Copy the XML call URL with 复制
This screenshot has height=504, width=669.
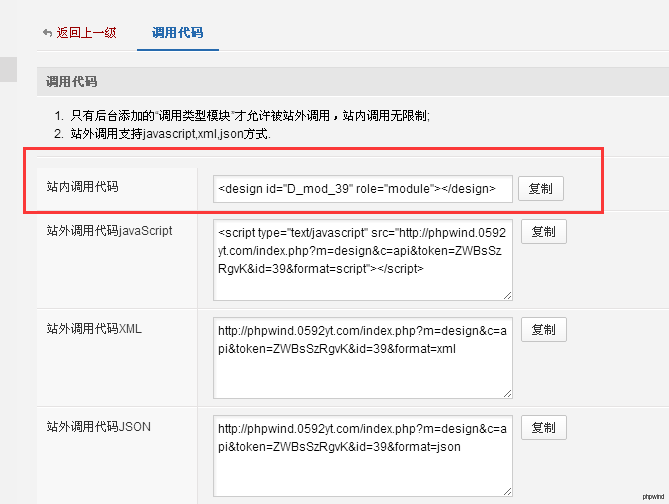[x=544, y=329]
